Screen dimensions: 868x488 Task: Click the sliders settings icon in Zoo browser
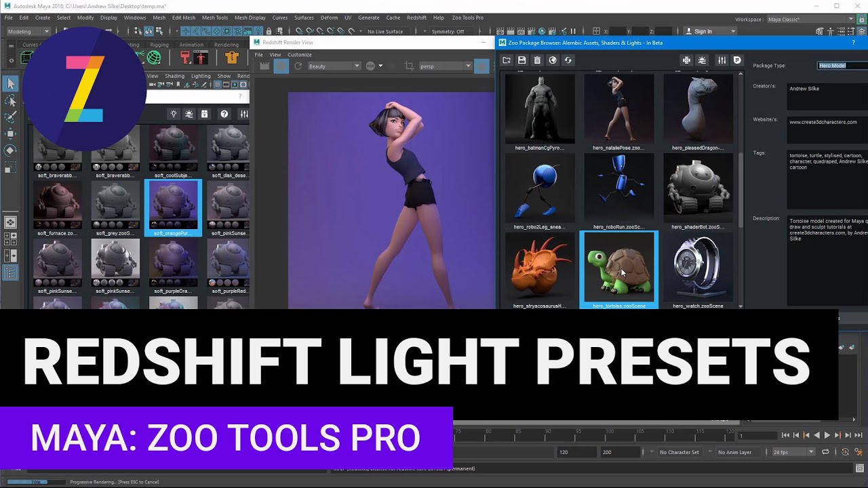point(722,60)
